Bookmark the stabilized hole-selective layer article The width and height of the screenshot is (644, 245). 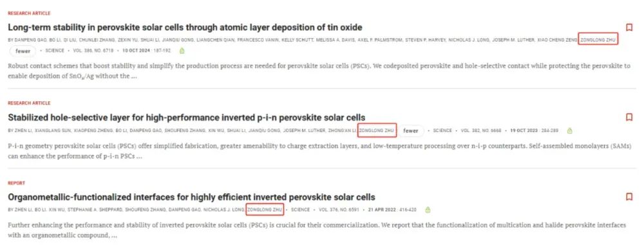pos(629,117)
